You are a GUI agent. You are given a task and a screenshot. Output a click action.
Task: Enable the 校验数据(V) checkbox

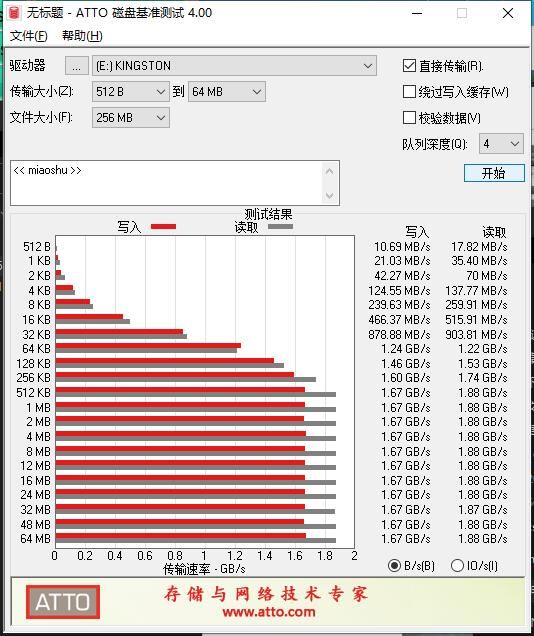(x=409, y=118)
